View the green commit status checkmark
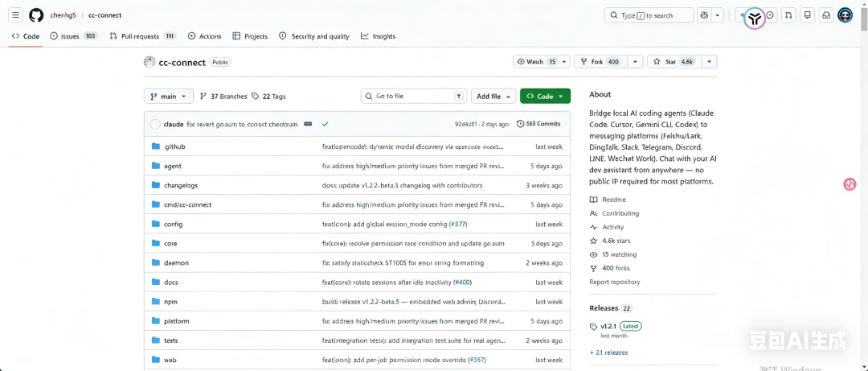 [x=325, y=124]
